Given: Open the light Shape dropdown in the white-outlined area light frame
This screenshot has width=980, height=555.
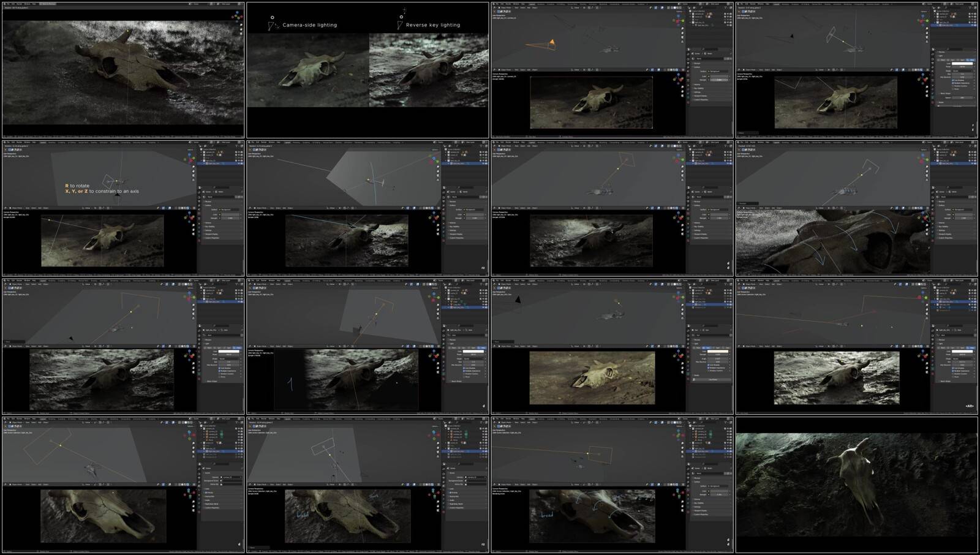Looking at the screenshot, I should pyautogui.click(x=962, y=70).
